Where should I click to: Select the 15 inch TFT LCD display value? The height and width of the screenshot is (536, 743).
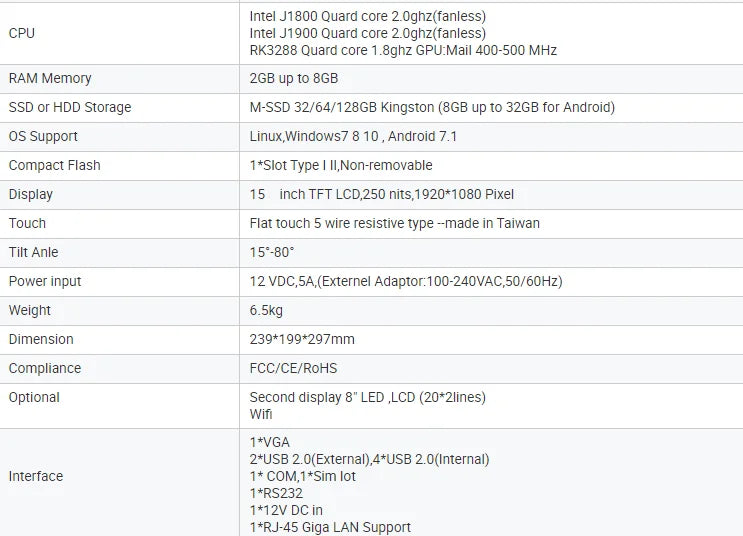(x=381, y=194)
